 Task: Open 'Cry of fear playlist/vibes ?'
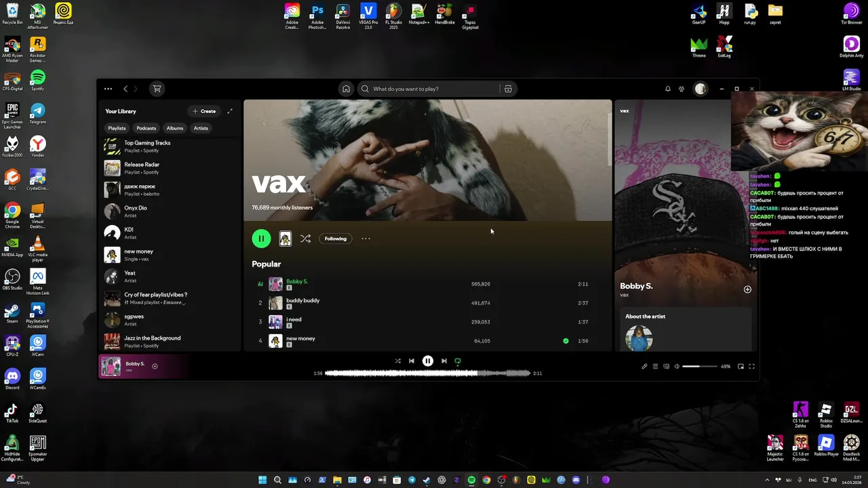click(170, 298)
